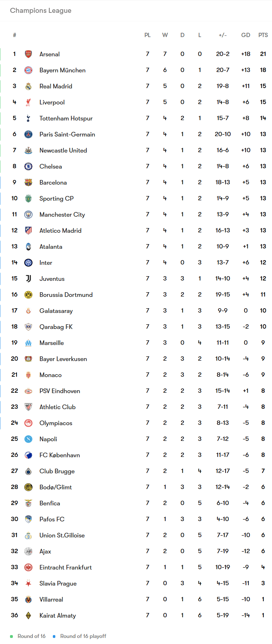Click the Barcelona club crest
This screenshot has width=272, height=644.
point(29,182)
